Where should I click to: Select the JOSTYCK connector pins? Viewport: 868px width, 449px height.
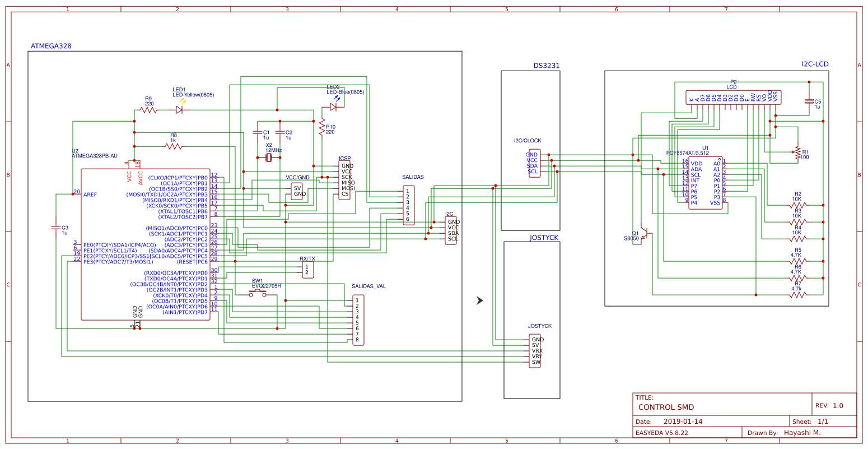pos(535,350)
